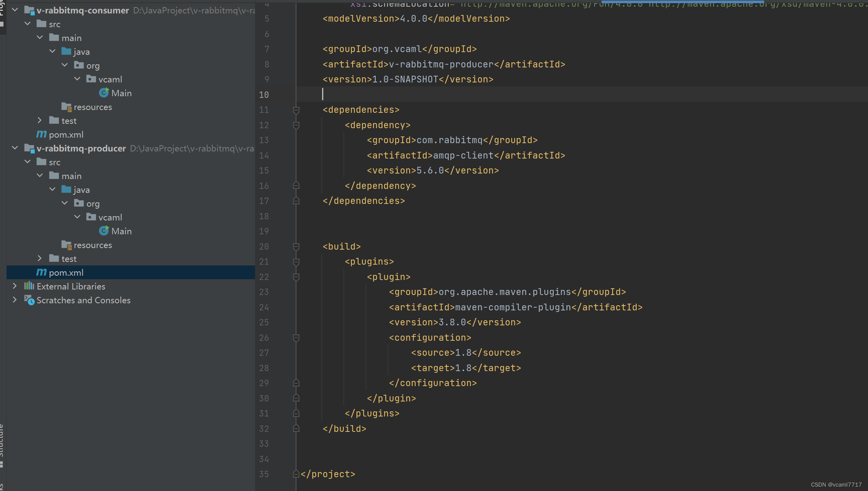This screenshot has width=868, height=491.
Task: Click the External Libraries icon
Action: pos(29,286)
